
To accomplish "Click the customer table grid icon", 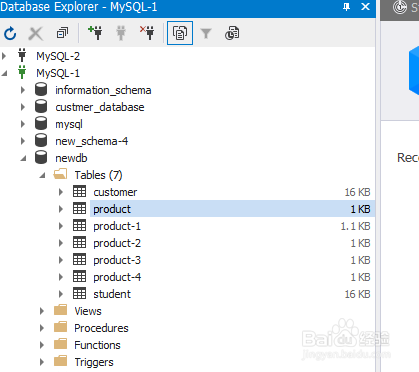I will (x=79, y=192).
